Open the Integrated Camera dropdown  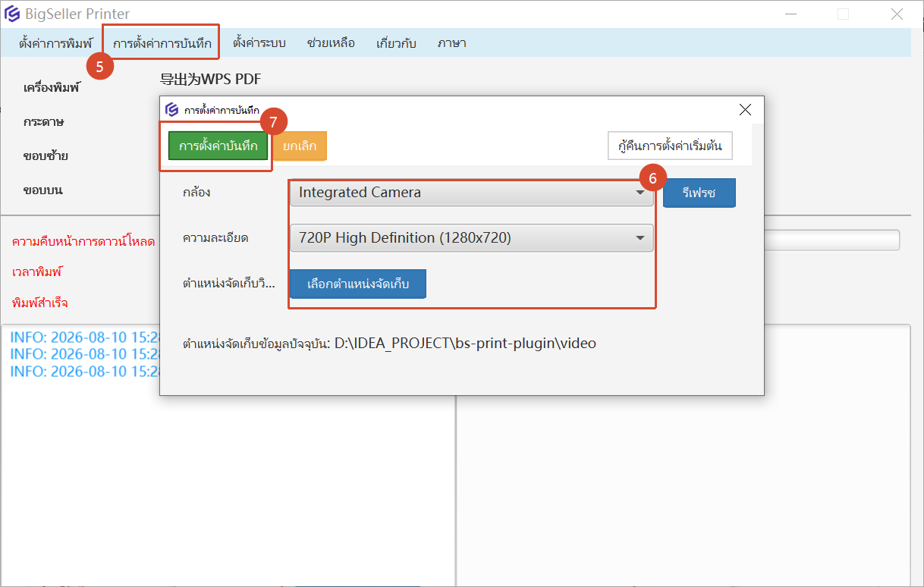coord(471,193)
